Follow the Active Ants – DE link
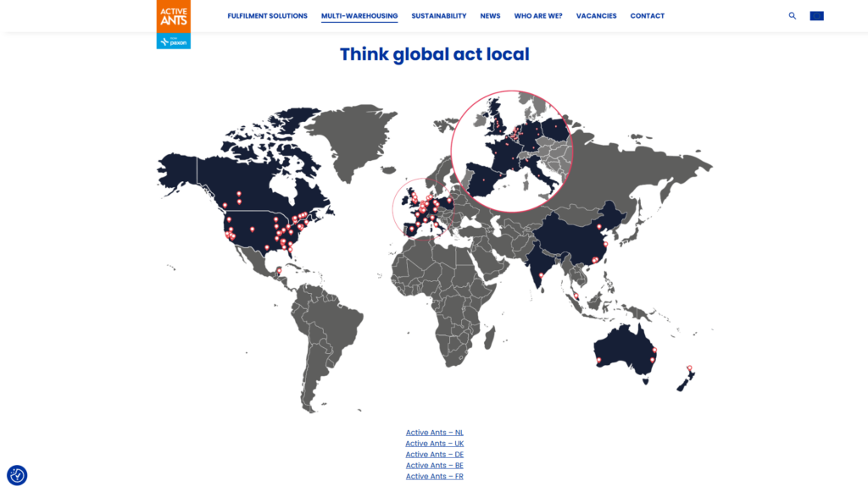Viewport: 868px width, 492px height. point(435,455)
